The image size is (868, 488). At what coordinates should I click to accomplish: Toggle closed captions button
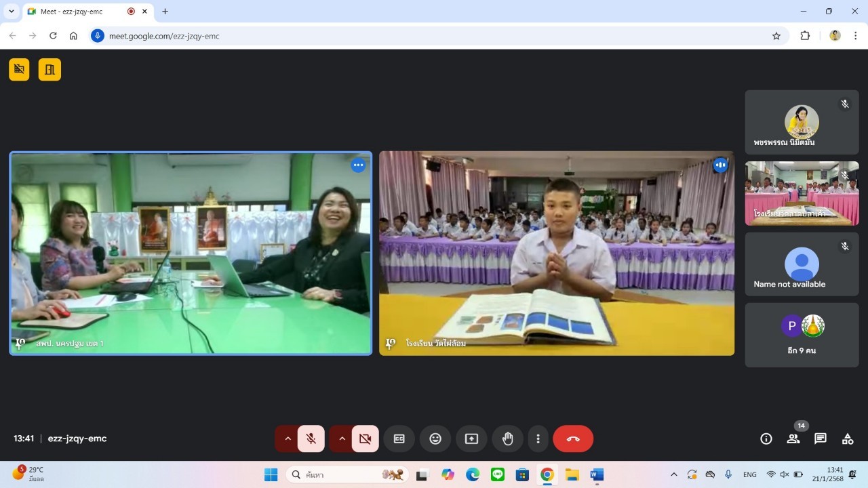coord(399,439)
